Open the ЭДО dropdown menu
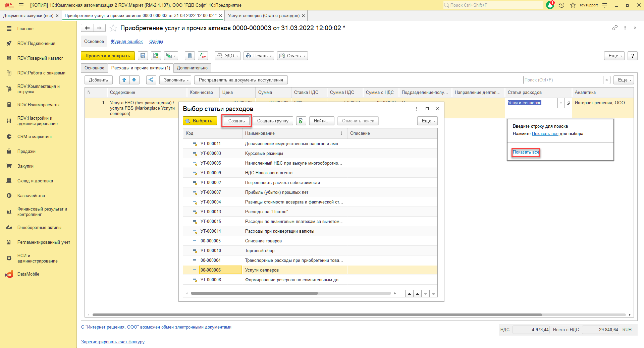 [228, 56]
